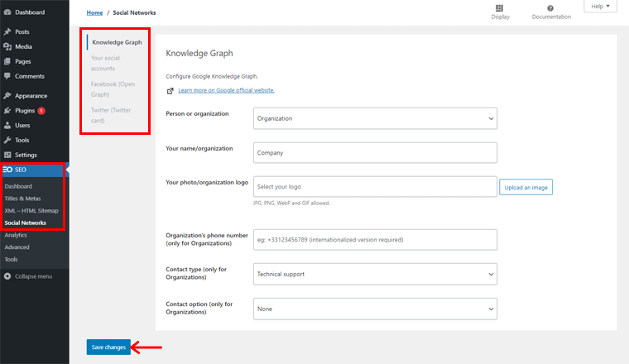Follow Learn more on Google official website link

coord(226,90)
